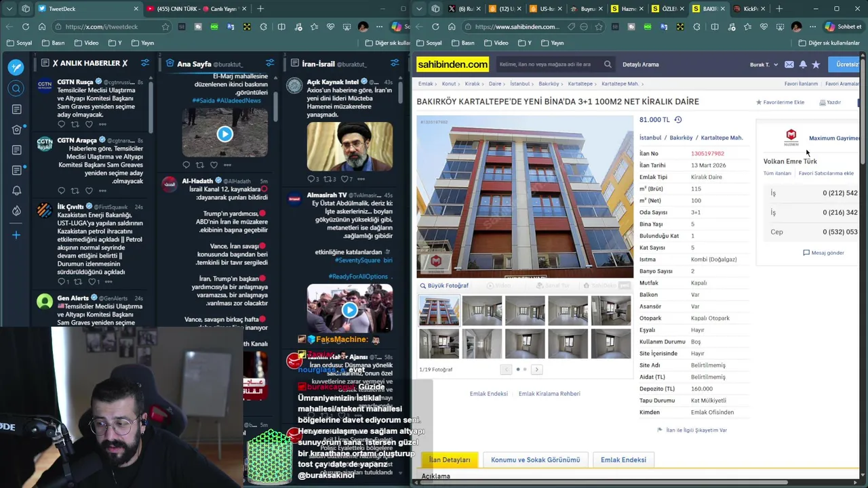Open new tab in TweetDeck browser window
The height and width of the screenshot is (488, 868).
pyautogui.click(x=260, y=9)
